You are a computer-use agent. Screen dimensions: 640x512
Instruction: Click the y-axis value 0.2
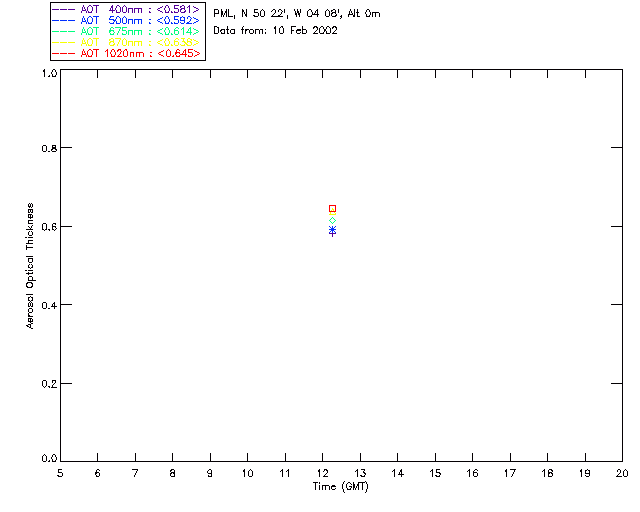[x=49, y=384]
